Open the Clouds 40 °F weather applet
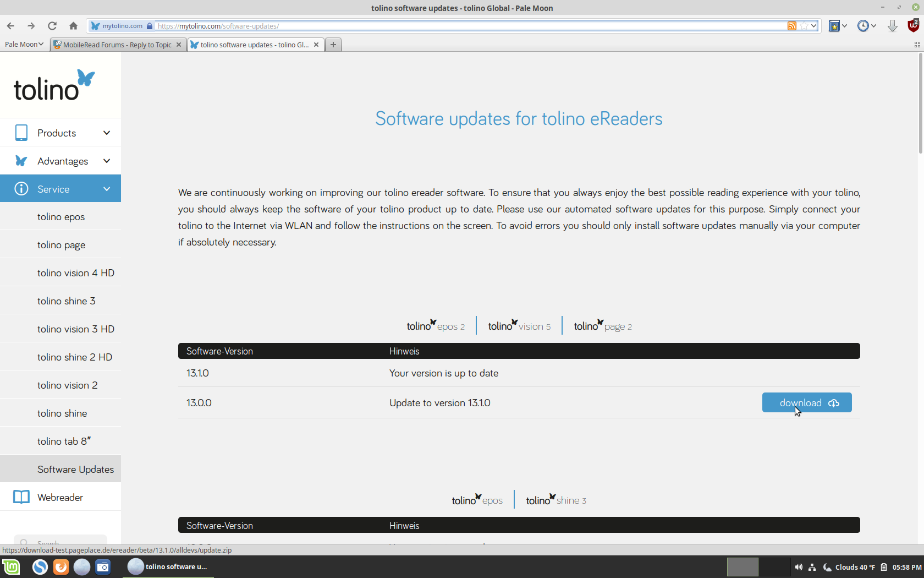 point(849,567)
